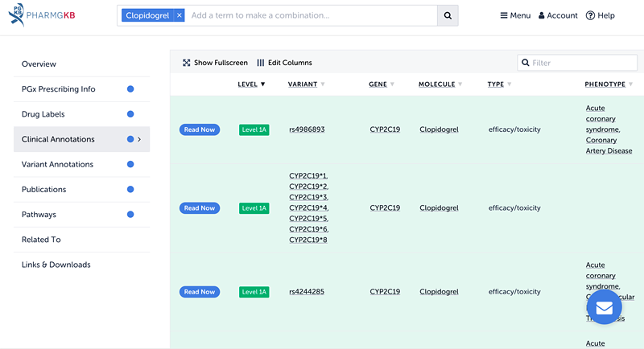
Task: Open Acute coronary syndrome in rs4986893 row
Action: (602, 119)
